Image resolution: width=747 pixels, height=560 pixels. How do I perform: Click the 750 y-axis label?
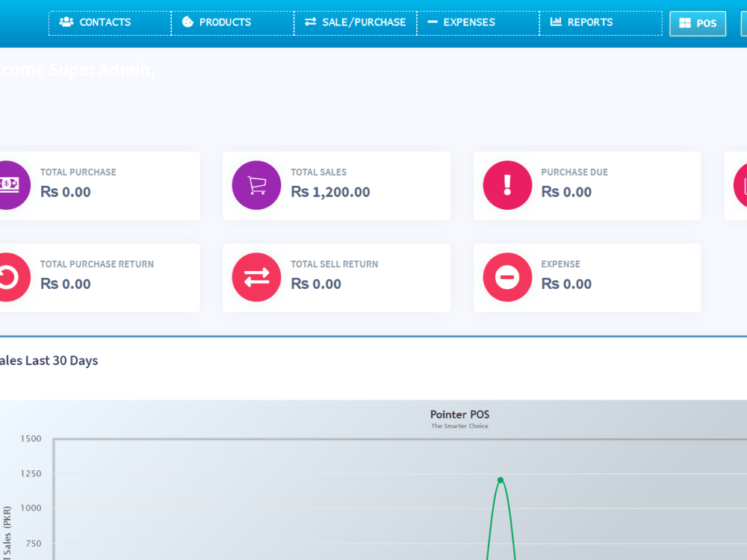tap(34, 544)
